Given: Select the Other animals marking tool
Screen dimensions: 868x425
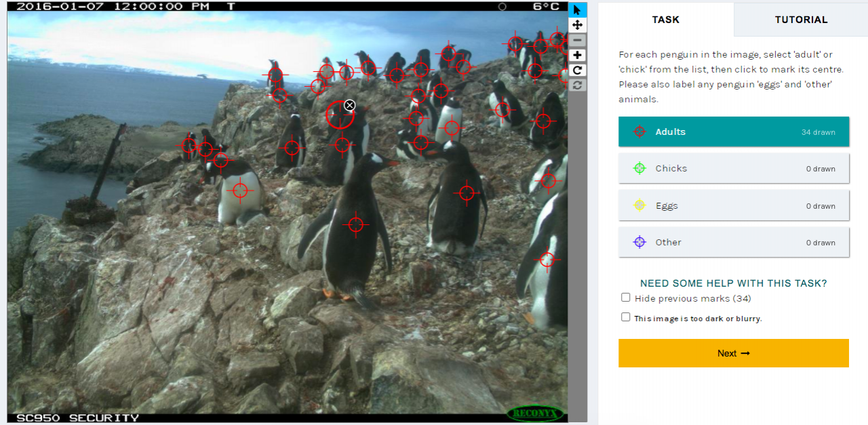Looking at the screenshot, I should (734, 242).
